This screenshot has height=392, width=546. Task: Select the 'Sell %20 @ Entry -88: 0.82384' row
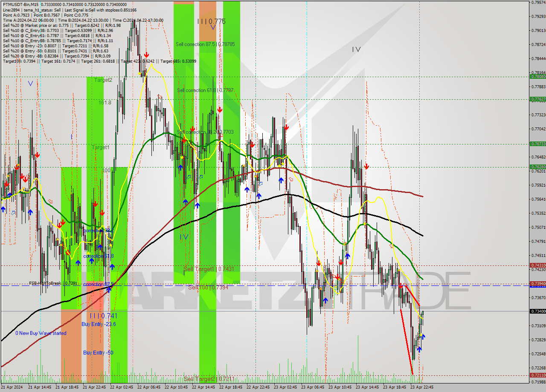click(x=57, y=56)
